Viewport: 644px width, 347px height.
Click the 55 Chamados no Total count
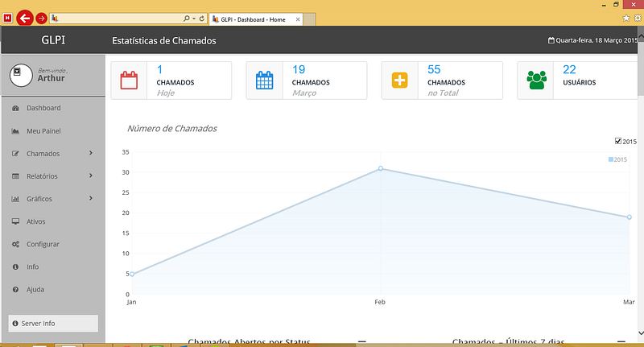click(x=434, y=69)
